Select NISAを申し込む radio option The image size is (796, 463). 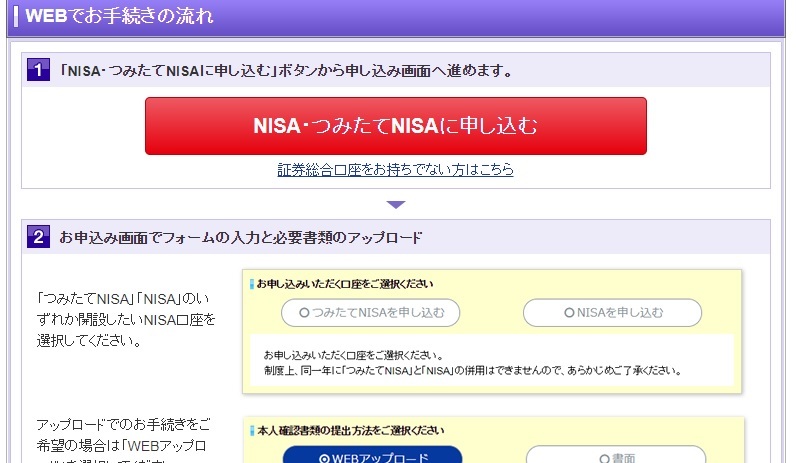click(x=612, y=313)
